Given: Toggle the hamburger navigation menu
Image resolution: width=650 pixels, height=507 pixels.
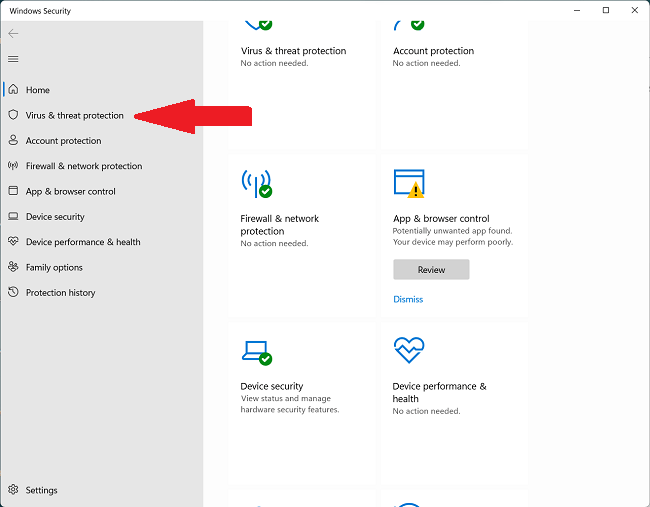Looking at the screenshot, I should coord(13,59).
